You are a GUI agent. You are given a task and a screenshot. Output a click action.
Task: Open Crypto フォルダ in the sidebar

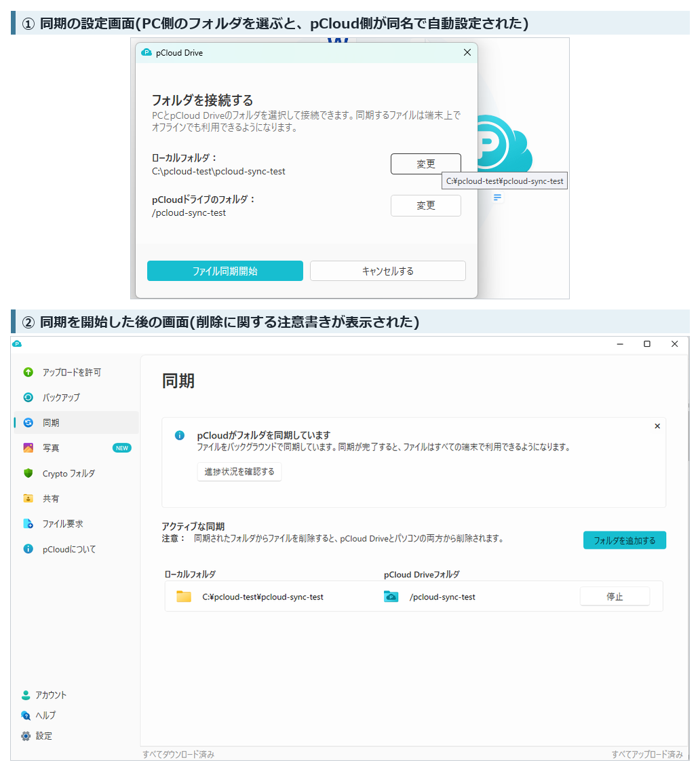coord(76,474)
